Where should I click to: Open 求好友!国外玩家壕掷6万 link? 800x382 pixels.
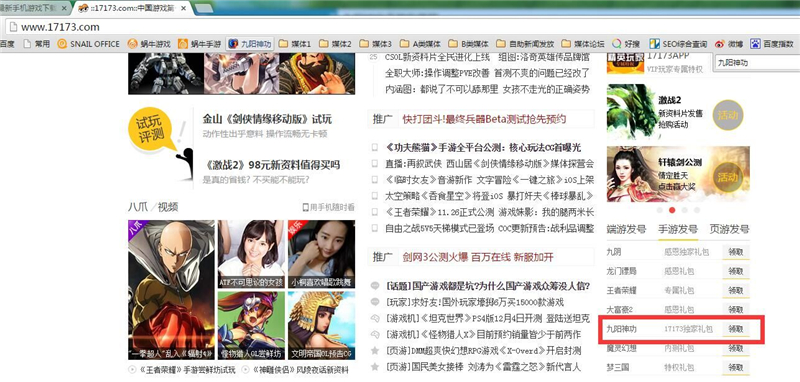[474, 302]
